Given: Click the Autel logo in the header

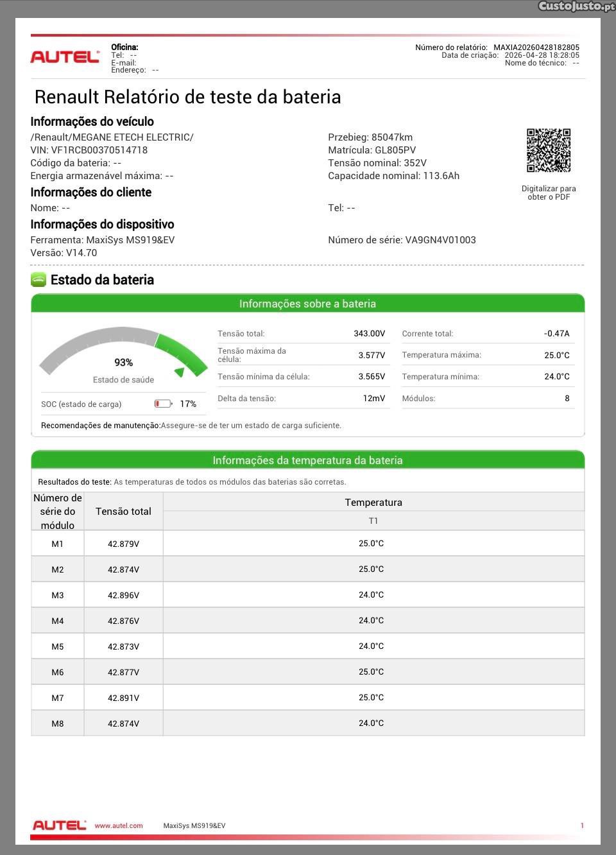Looking at the screenshot, I should [65, 56].
